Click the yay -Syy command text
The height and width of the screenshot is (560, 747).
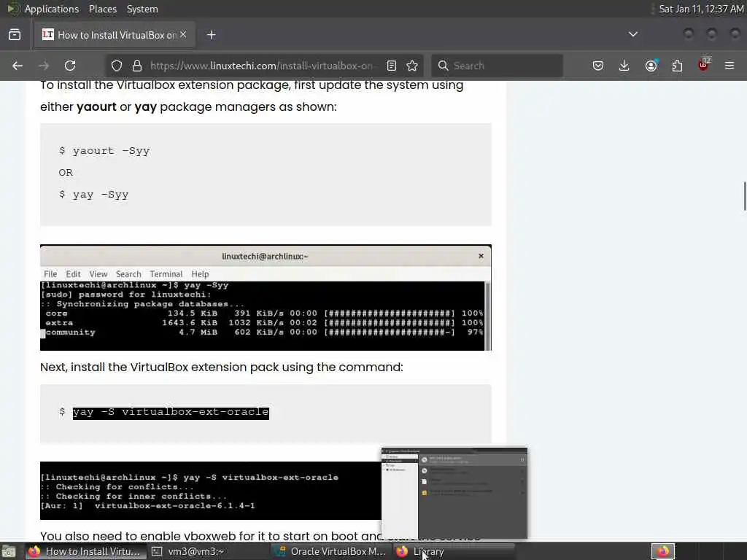coord(101,195)
